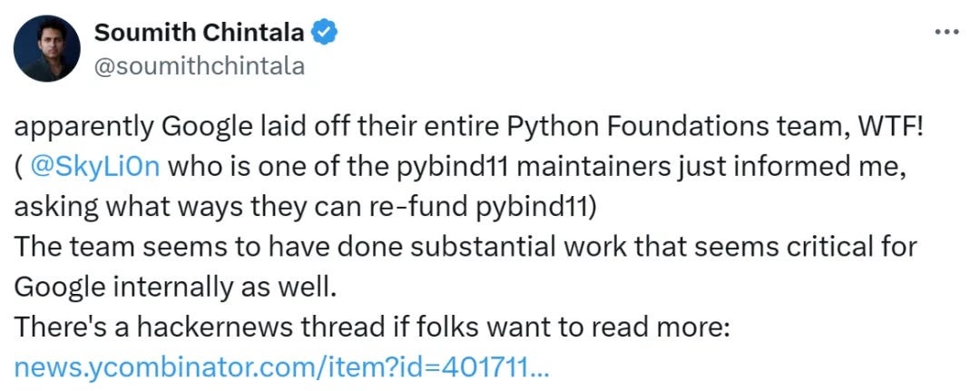Open Soumith Chintala's profile picture
The width and height of the screenshot is (980, 391).
click(47, 49)
